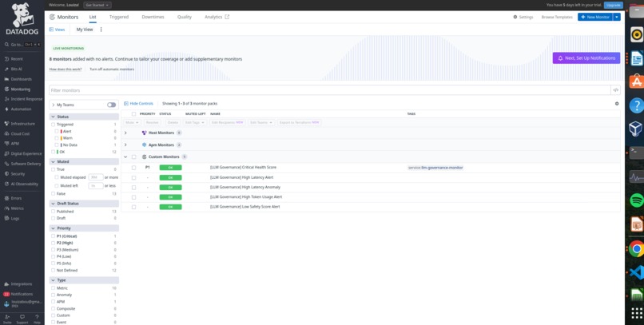Open the Help icon

(37, 319)
